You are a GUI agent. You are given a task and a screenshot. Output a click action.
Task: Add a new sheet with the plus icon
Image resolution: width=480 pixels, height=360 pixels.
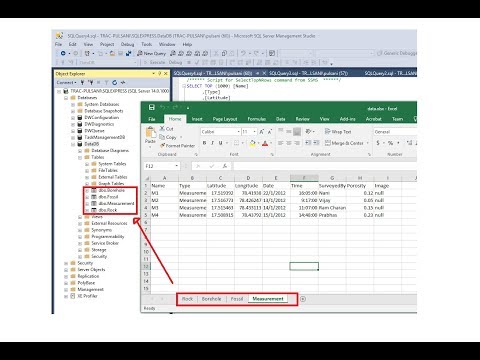click(x=303, y=299)
